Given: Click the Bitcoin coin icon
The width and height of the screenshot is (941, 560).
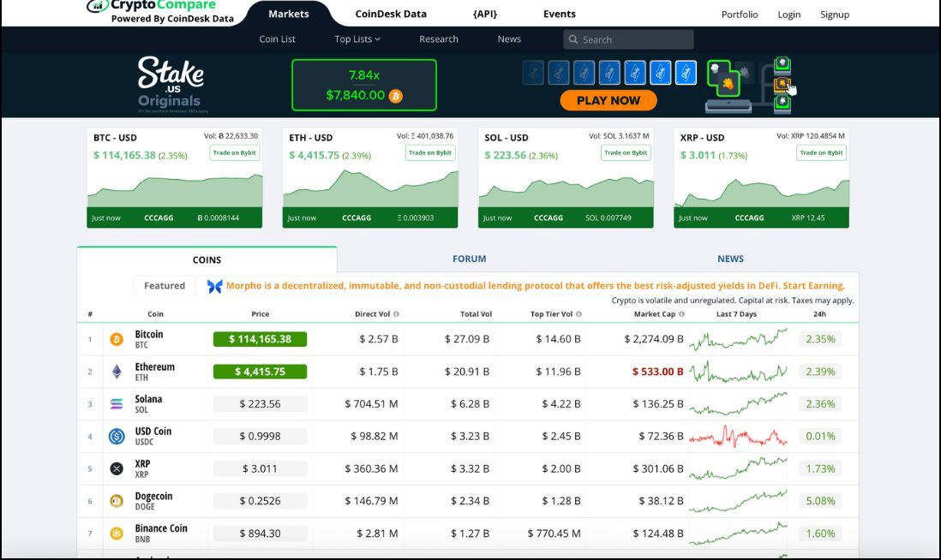Looking at the screenshot, I should tap(117, 339).
